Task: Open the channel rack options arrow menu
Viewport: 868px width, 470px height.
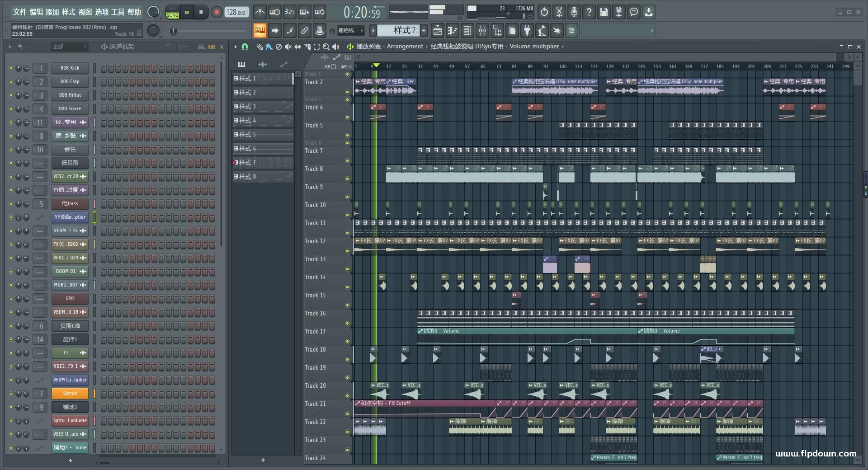Action: click(10, 47)
